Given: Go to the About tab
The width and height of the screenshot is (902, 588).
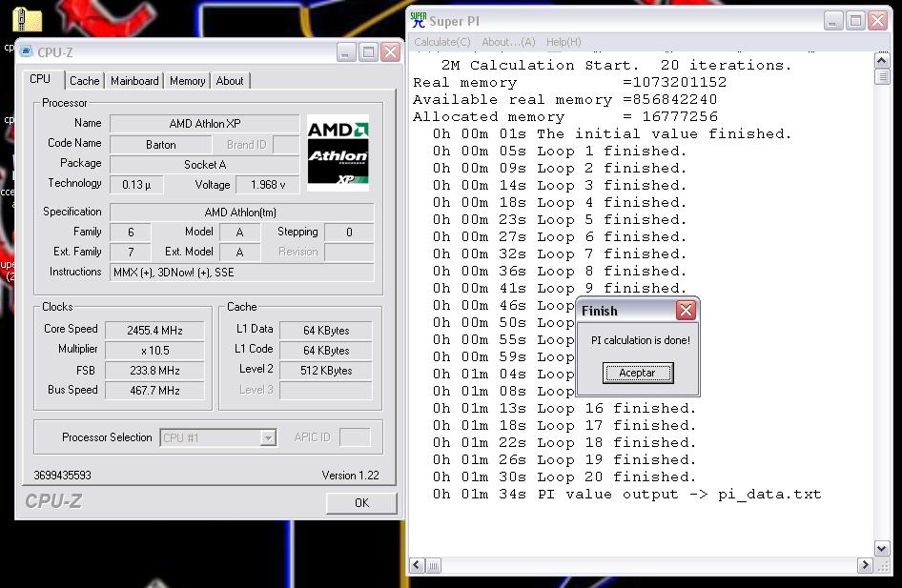Looking at the screenshot, I should click(x=230, y=81).
